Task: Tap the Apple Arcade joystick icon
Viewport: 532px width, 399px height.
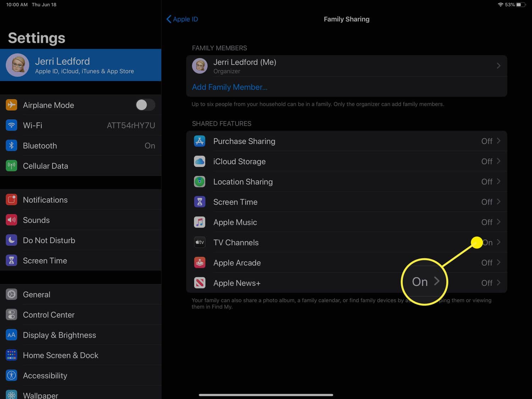Action: [200, 263]
